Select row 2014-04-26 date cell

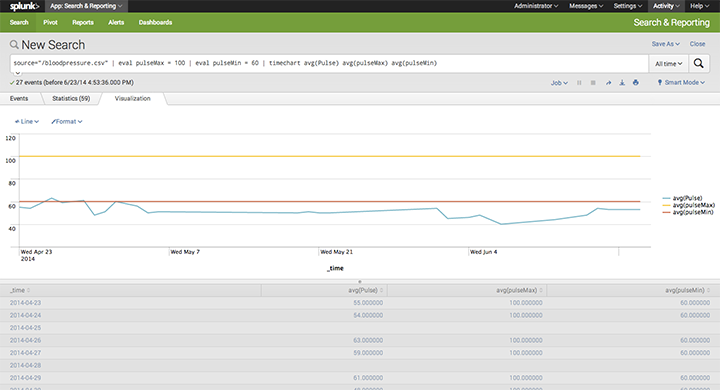[x=25, y=340]
